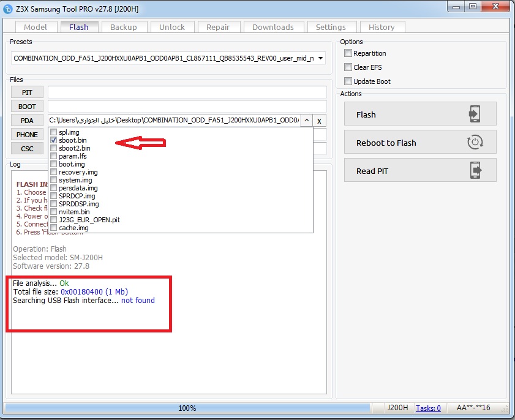Check the recovery.img file
The width and height of the screenshot is (515, 420).
tap(53, 172)
